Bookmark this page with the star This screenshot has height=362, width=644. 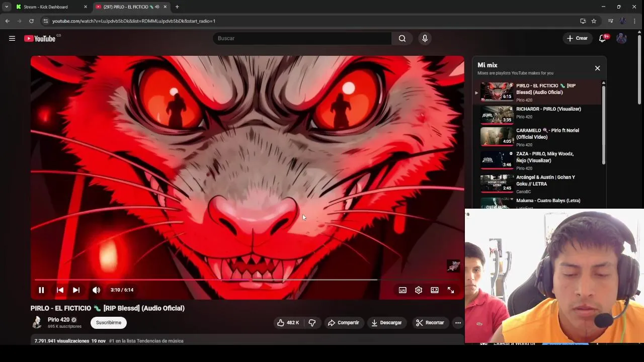[594, 21]
